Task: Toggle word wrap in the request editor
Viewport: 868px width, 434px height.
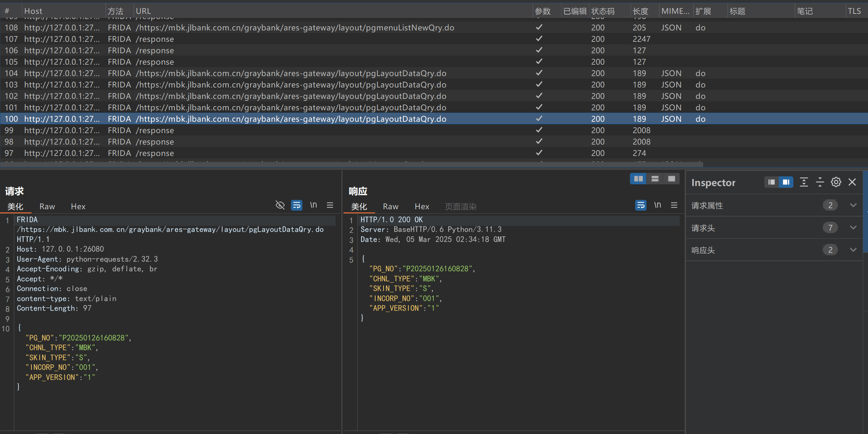Action: 296,205
